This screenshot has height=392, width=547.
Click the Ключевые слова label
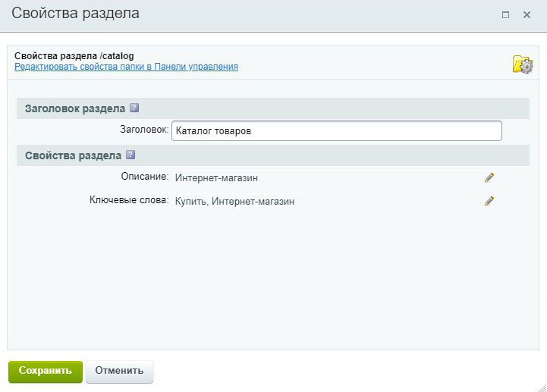pyautogui.click(x=129, y=200)
